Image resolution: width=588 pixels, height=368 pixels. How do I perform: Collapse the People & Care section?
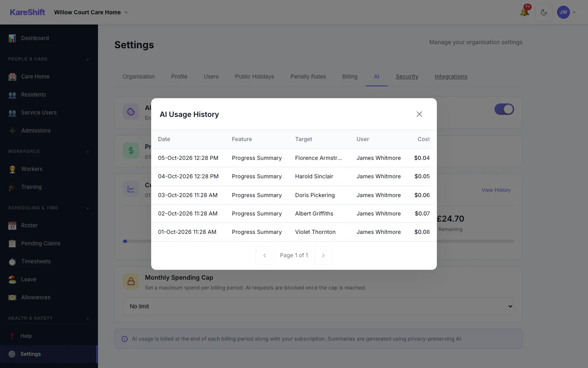(49, 59)
